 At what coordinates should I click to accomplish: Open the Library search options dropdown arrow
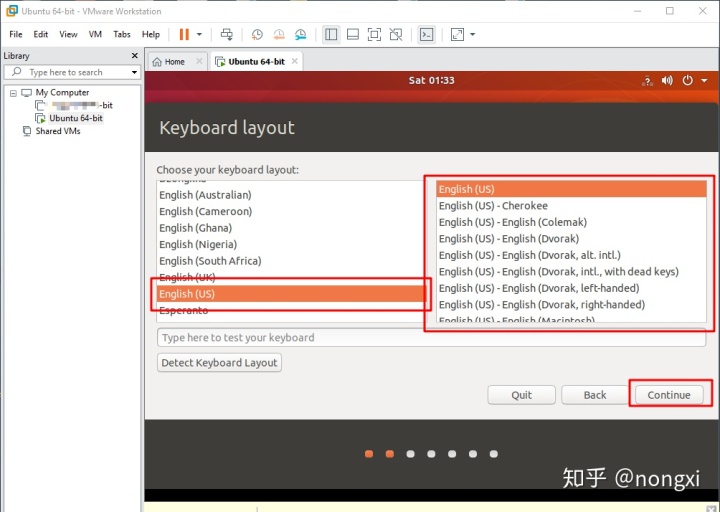134,73
